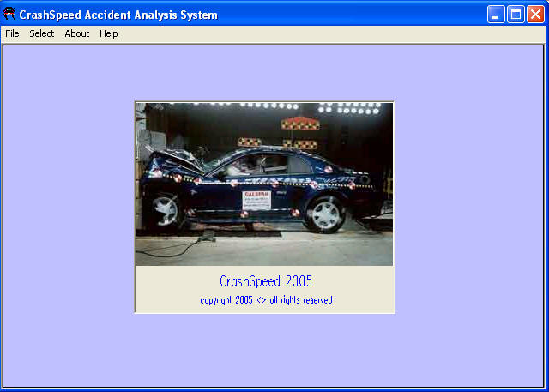Screen dimensions: 549x392
Task: Click the crash test car photo
Action: click(264, 184)
